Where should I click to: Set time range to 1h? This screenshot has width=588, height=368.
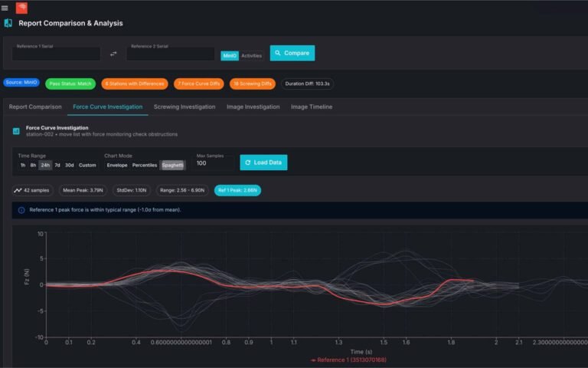[23, 166]
